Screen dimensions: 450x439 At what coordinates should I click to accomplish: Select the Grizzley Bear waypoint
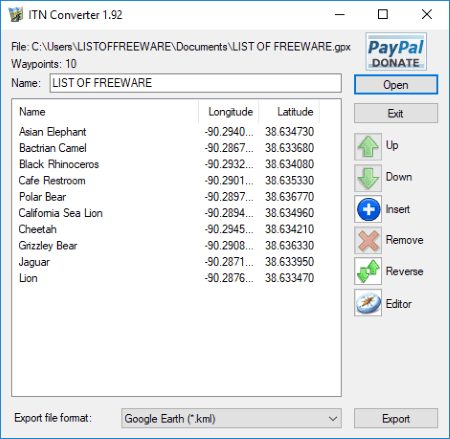click(x=48, y=246)
